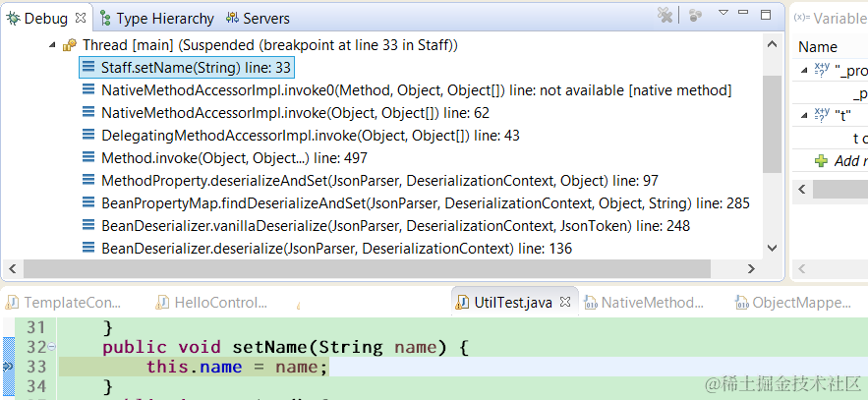868x400 pixels.
Task: Click the green Add new expression plus
Action: (822, 160)
